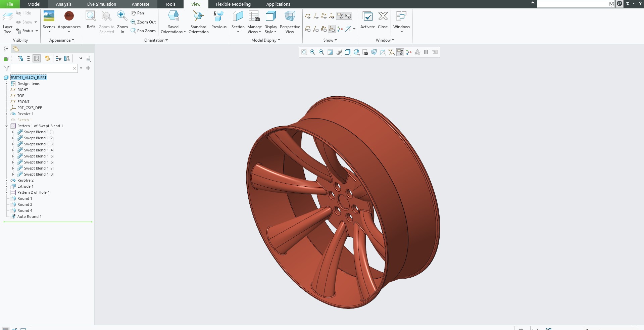Collapse Pattern 1 of Swept Blend 1
The image size is (644, 330).
pos(6,126)
